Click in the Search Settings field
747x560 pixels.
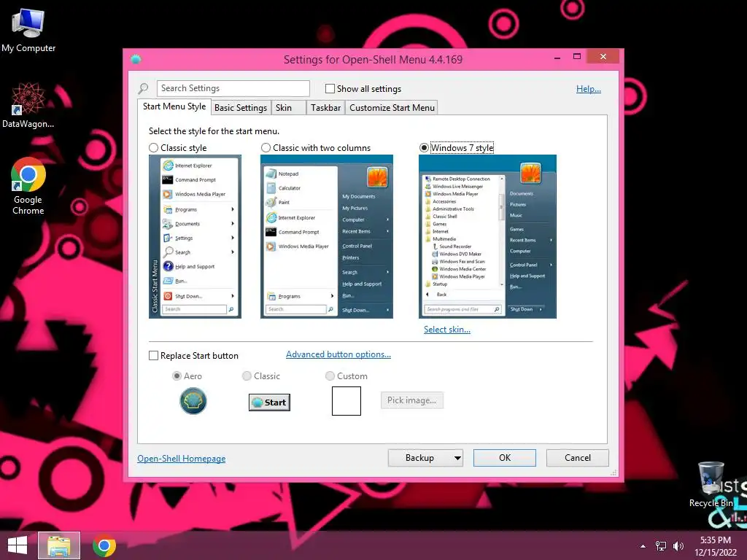pyautogui.click(x=233, y=88)
